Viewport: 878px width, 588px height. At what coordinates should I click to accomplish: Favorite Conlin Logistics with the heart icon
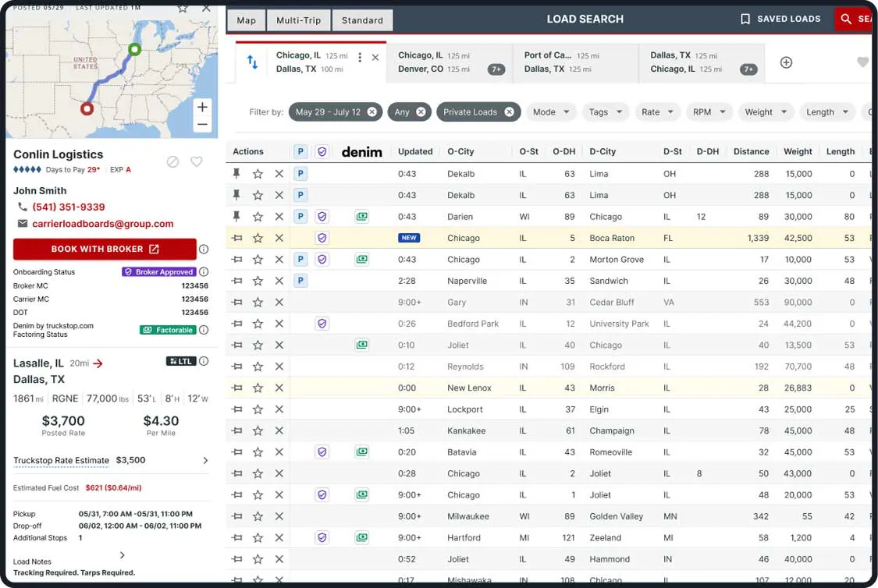click(196, 161)
